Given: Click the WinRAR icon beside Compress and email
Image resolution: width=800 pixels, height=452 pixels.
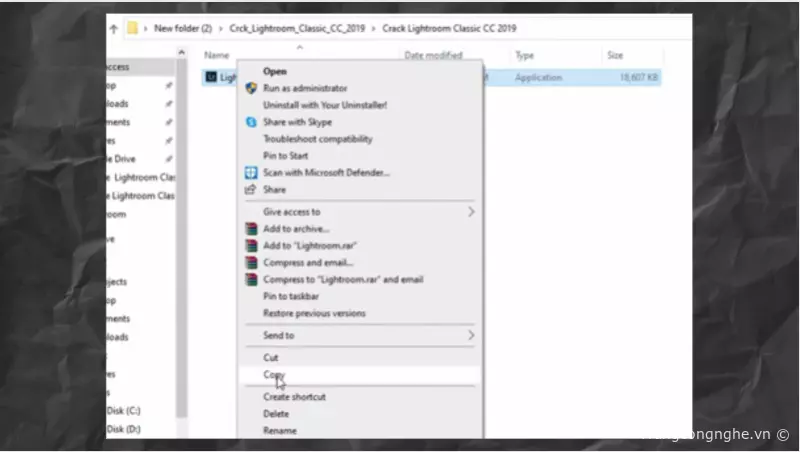Looking at the screenshot, I should click(x=251, y=262).
